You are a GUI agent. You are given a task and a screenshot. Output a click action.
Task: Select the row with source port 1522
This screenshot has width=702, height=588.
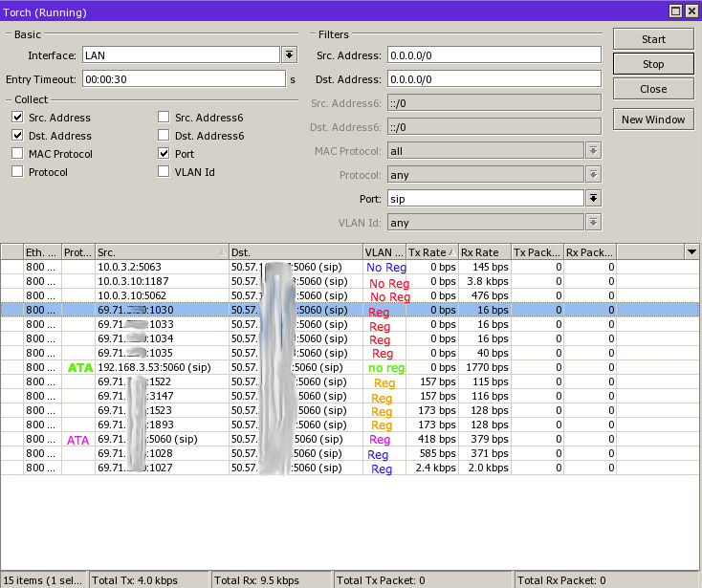pos(349,381)
